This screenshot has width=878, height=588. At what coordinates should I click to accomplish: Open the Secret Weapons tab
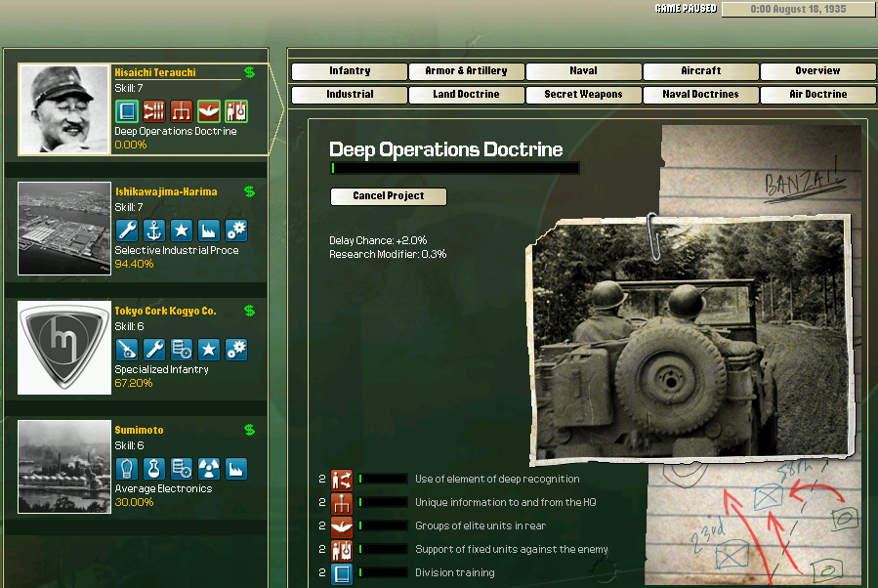583,95
